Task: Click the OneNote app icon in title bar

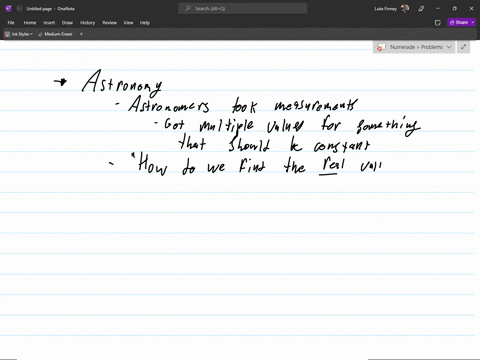Action: 8,9
